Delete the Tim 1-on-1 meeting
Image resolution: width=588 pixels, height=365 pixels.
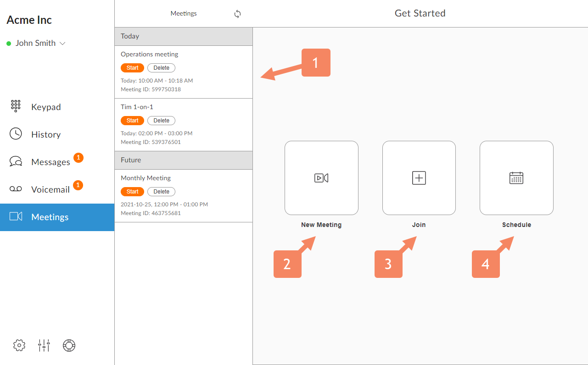click(x=161, y=120)
